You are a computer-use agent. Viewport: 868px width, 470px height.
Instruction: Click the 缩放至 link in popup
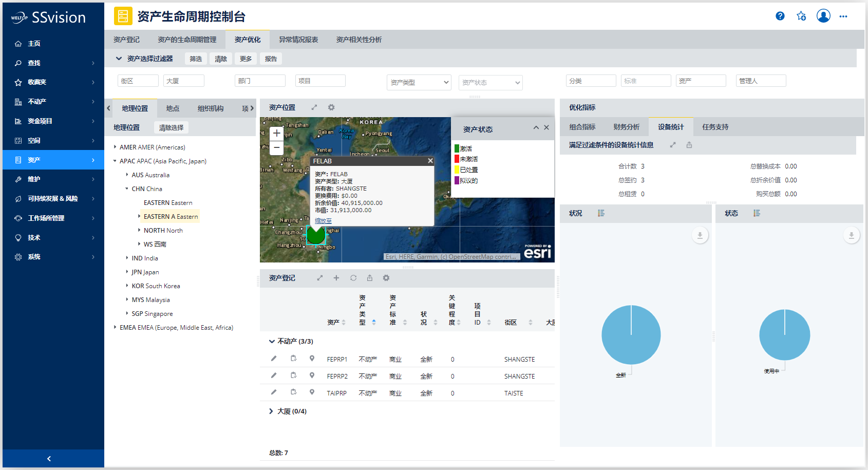[x=323, y=221]
